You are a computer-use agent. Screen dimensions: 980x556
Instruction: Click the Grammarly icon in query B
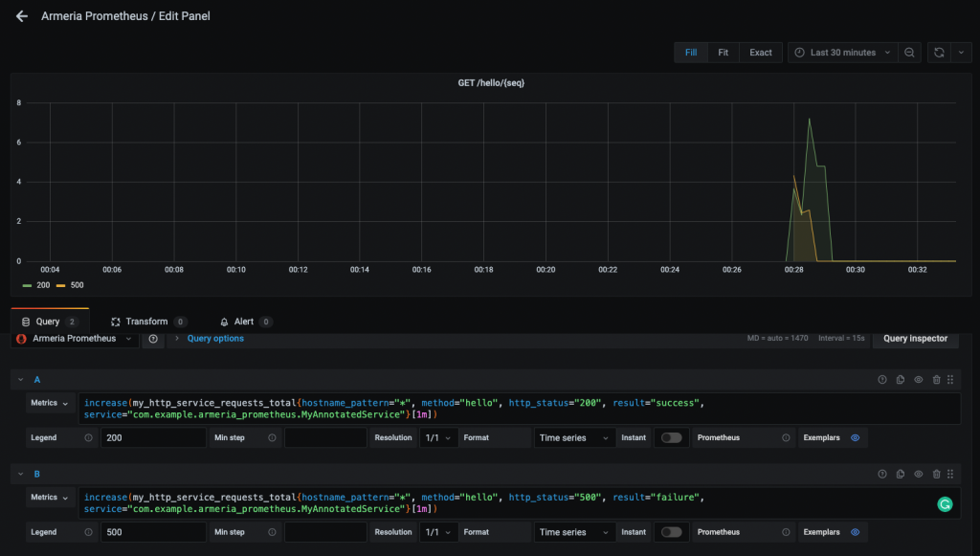click(945, 503)
